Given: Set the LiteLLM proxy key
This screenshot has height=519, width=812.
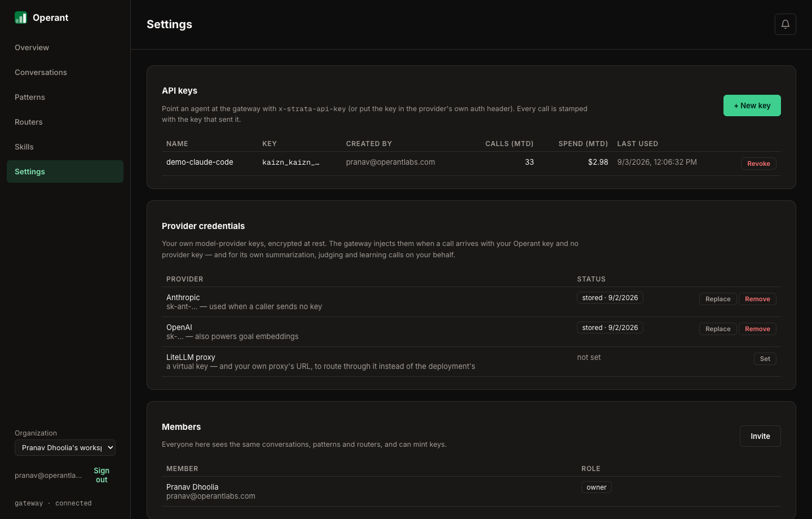Looking at the screenshot, I should pos(765,359).
